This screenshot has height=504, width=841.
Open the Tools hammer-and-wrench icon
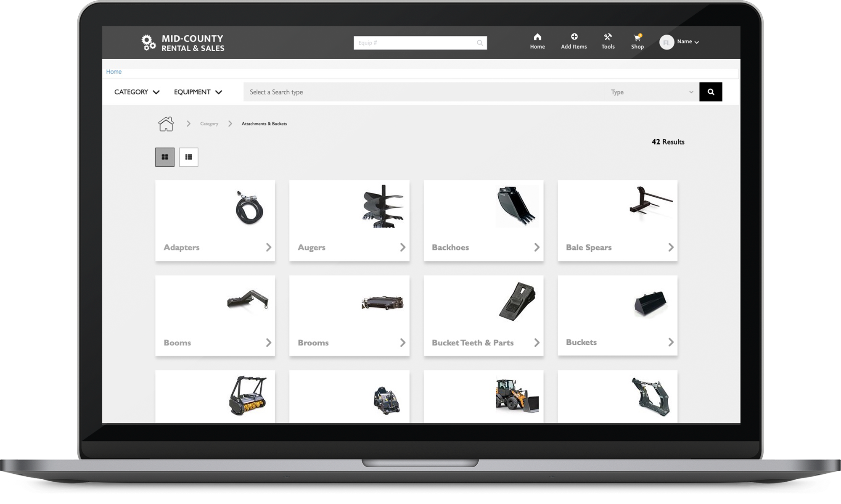pyautogui.click(x=608, y=41)
